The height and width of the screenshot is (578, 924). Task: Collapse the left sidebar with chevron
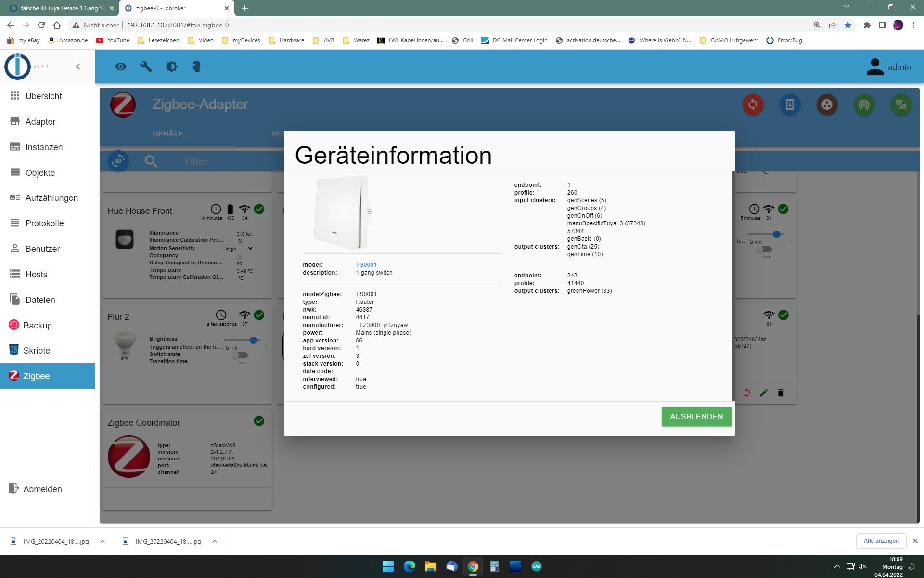pyautogui.click(x=78, y=66)
